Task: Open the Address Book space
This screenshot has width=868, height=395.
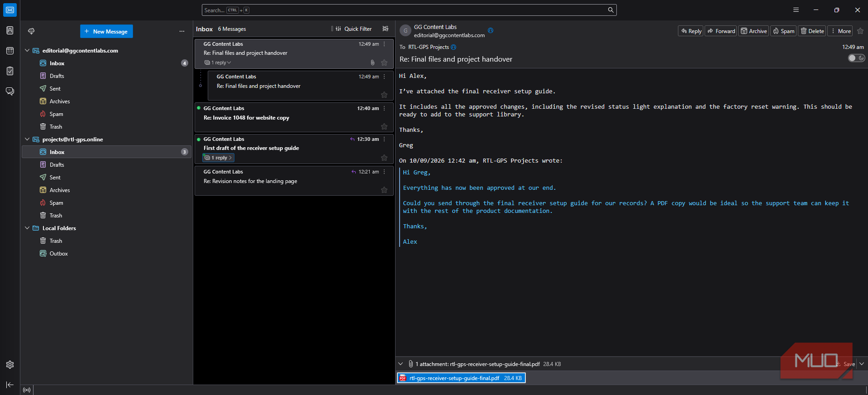Action: (10, 30)
